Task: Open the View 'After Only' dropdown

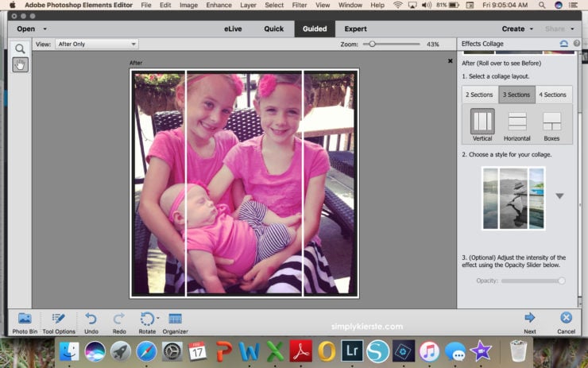Action: [97, 44]
